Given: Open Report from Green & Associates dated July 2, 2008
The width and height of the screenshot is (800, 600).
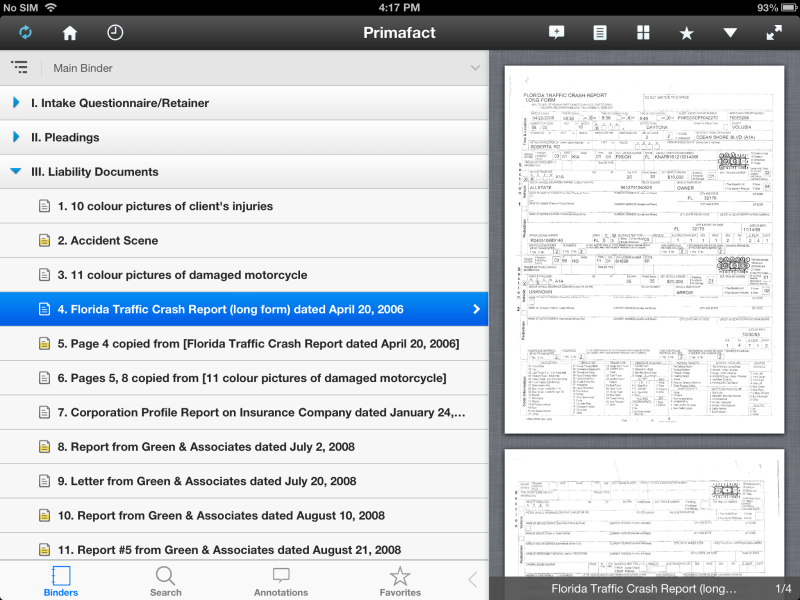Looking at the screenshot, I should click(244, 447).
